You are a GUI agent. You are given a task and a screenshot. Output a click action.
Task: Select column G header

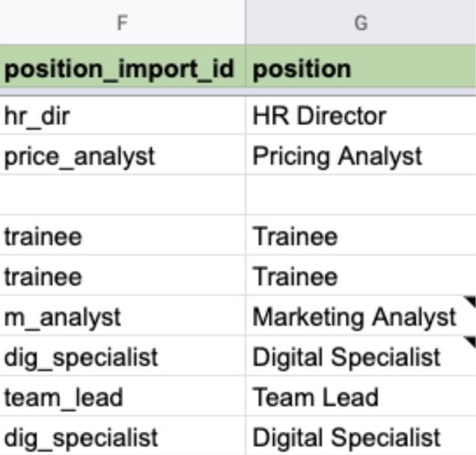361,22
